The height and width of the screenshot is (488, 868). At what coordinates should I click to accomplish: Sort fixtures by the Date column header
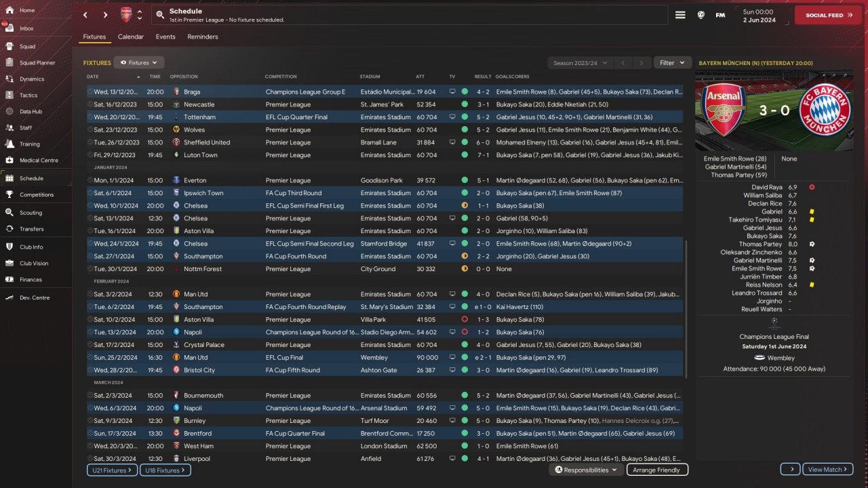click(x=93, y=77)
